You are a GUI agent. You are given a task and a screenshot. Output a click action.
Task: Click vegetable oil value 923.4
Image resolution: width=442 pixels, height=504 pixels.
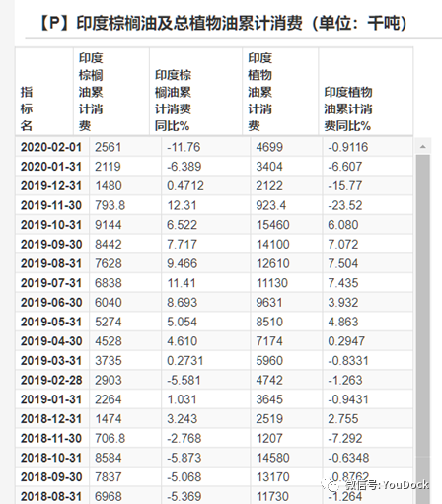[286, 205]
